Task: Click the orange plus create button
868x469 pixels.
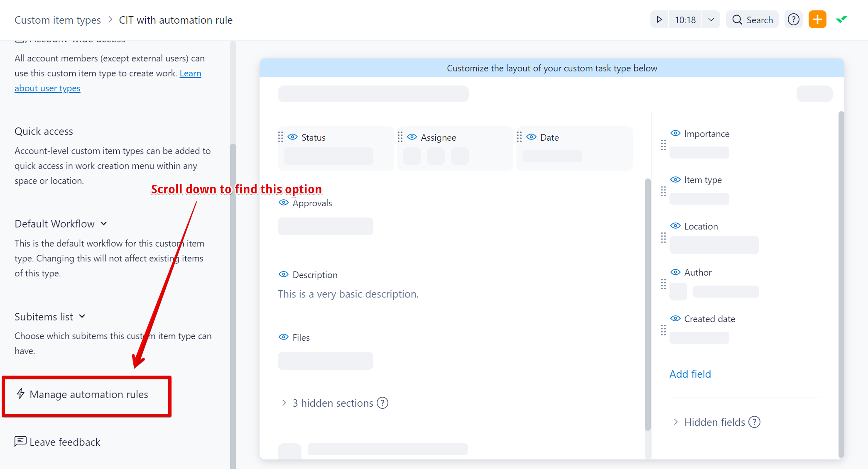Action: pyautogui.click(x=817, y=20)
